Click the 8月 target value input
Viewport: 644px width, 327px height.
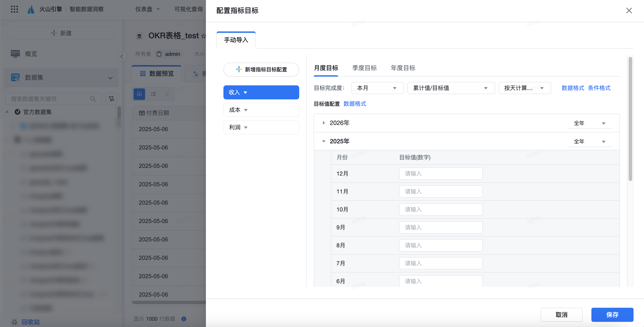click(441, 245)
